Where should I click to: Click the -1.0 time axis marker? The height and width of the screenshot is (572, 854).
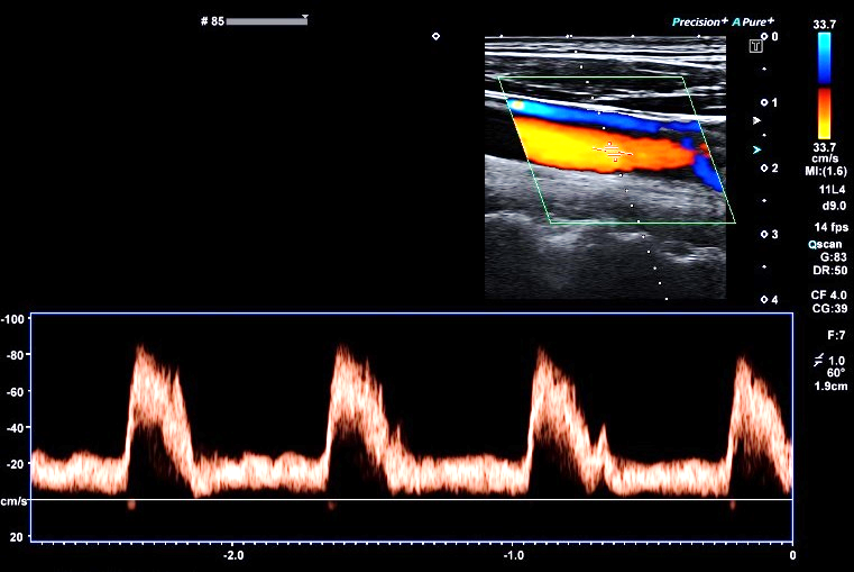[x=512, y=555]
